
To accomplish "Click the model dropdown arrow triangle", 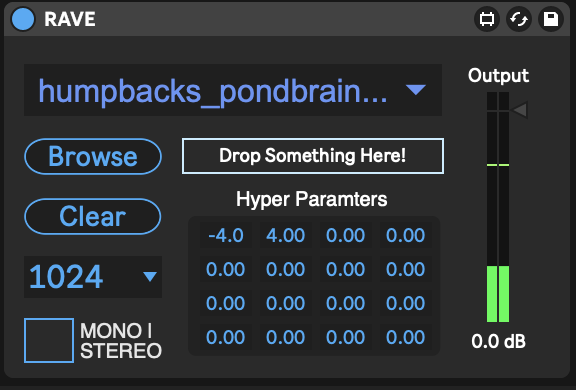I will (x=415, y=90).
